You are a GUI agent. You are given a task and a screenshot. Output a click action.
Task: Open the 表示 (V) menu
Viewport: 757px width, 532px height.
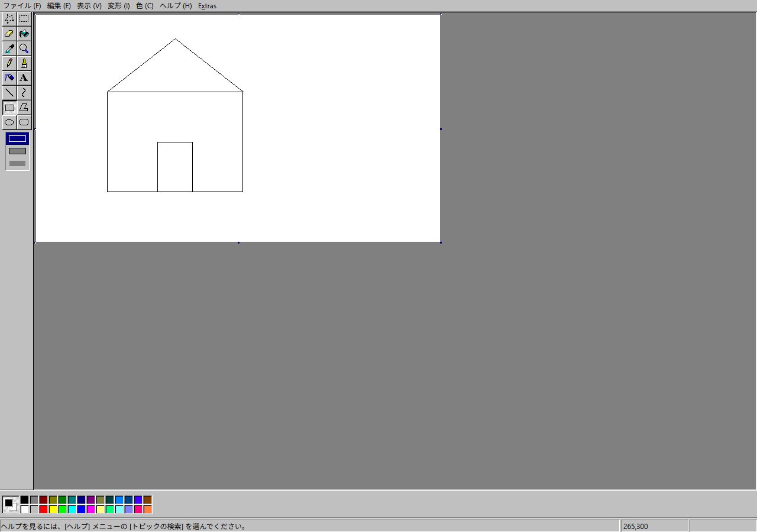tap(89, 6)
